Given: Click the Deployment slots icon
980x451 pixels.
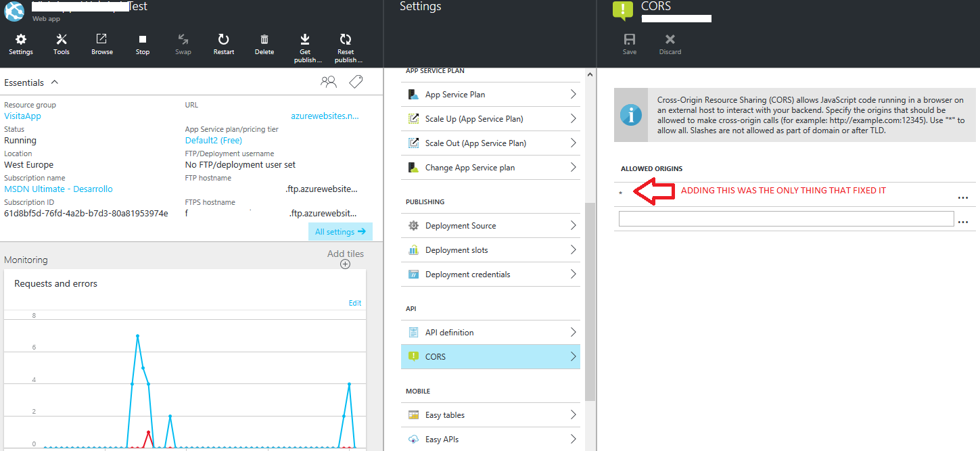Looking at the screenshot, I should pyautogui.click(x=413, y=250).
